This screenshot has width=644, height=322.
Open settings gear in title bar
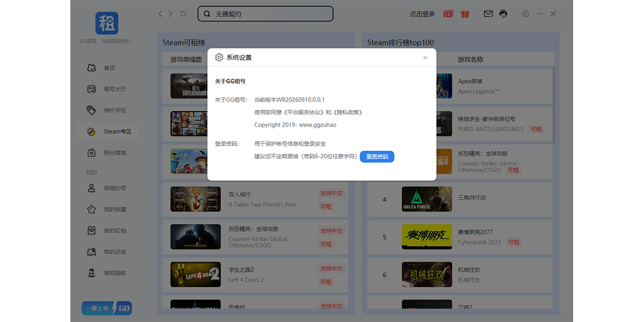click(525, 14)
